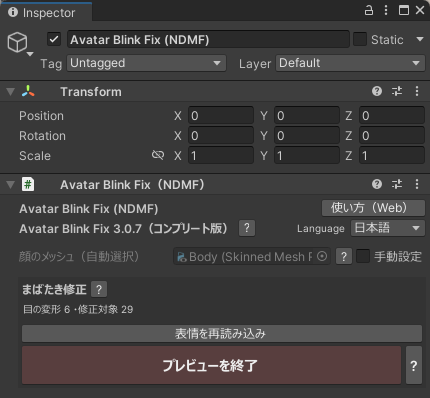The image size is (430, 398).
Task: Click the Position Z field
Action: coord(392,116)
